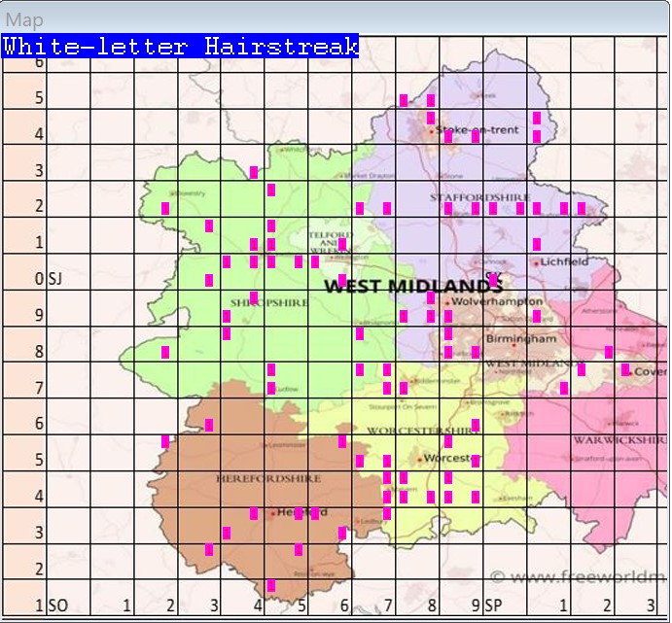Click the White-letter Hairstreak title label
The height and width of the screenshot is (623, 672).
[x=180, y=46]
